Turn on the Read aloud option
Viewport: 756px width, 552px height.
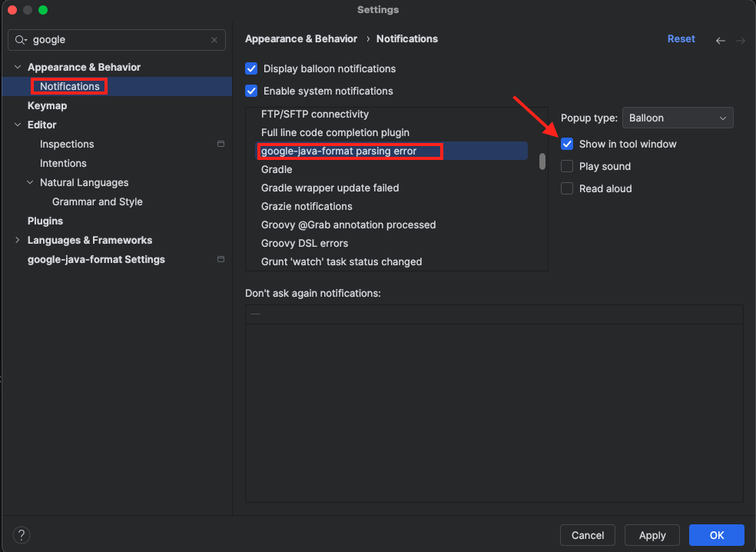click(567, 188)
